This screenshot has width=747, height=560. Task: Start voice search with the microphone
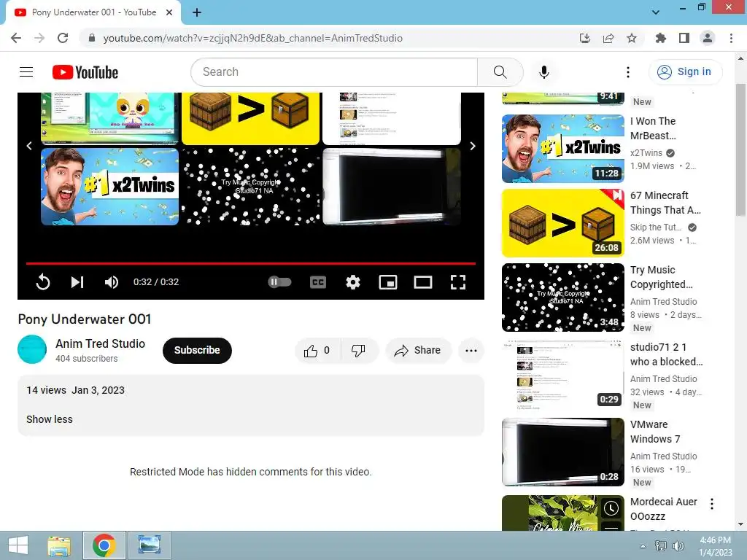click(x=544, y=72)
